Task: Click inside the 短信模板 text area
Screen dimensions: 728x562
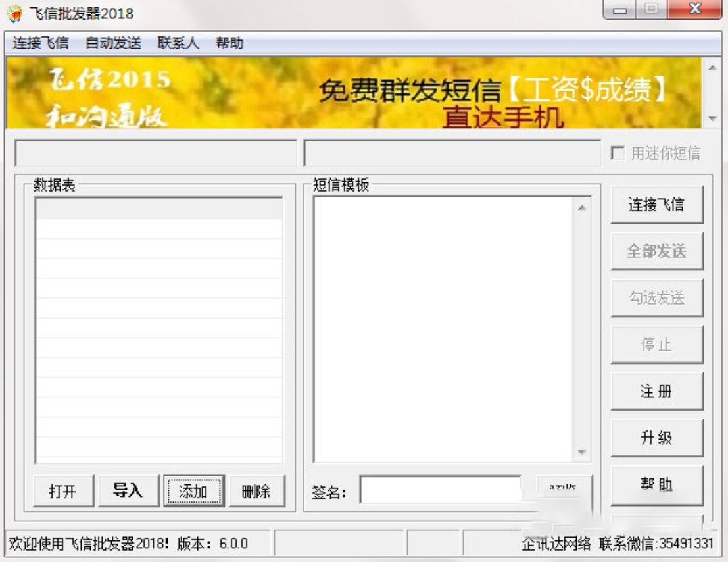Action: pos(443,329)
